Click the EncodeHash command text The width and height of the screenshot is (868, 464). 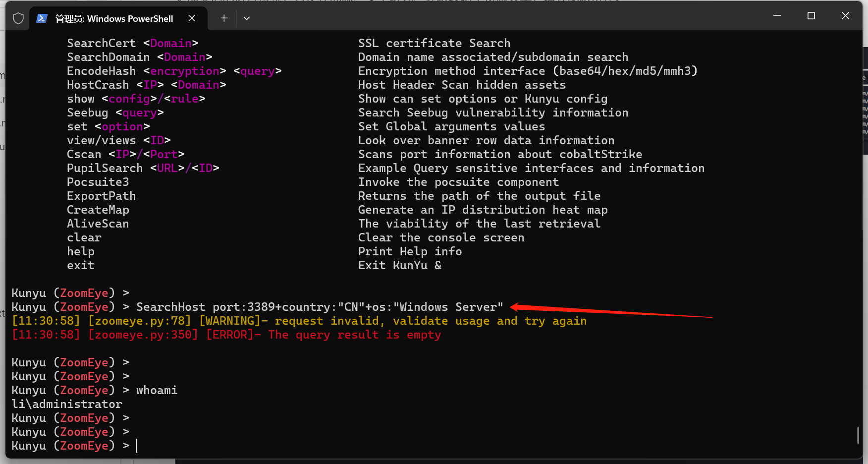click(x=101, y=71)
